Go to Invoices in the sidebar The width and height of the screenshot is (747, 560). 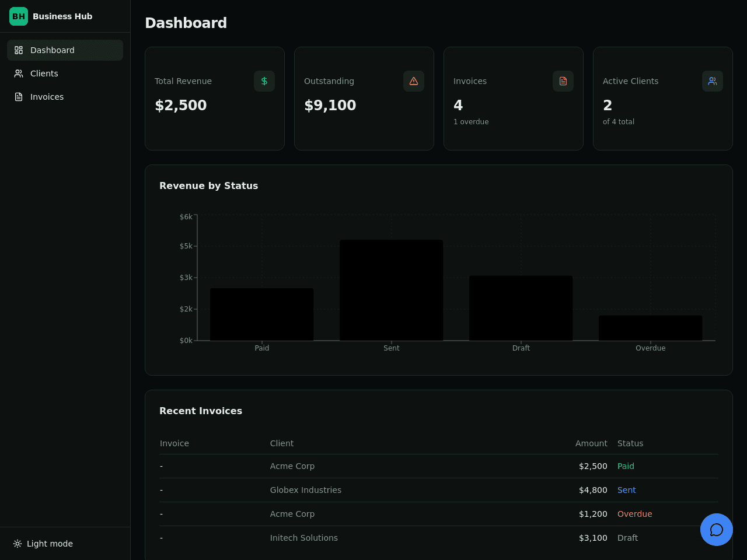coord(65,97)
